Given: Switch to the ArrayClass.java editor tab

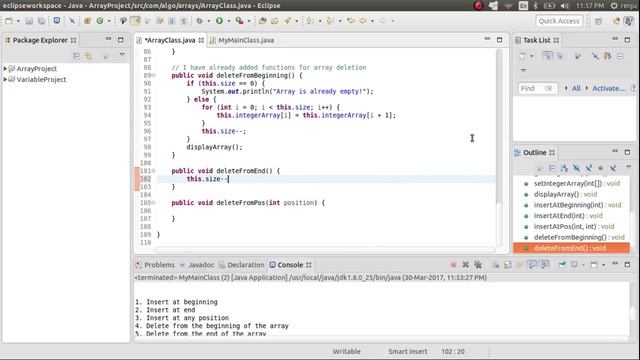Looking at the screenshot, I should tap(170, 40).
